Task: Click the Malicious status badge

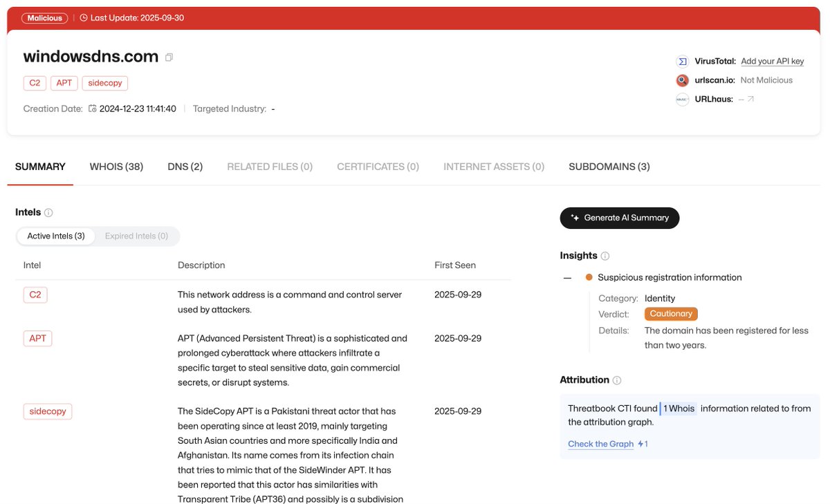Action: [x=45, y=18]
